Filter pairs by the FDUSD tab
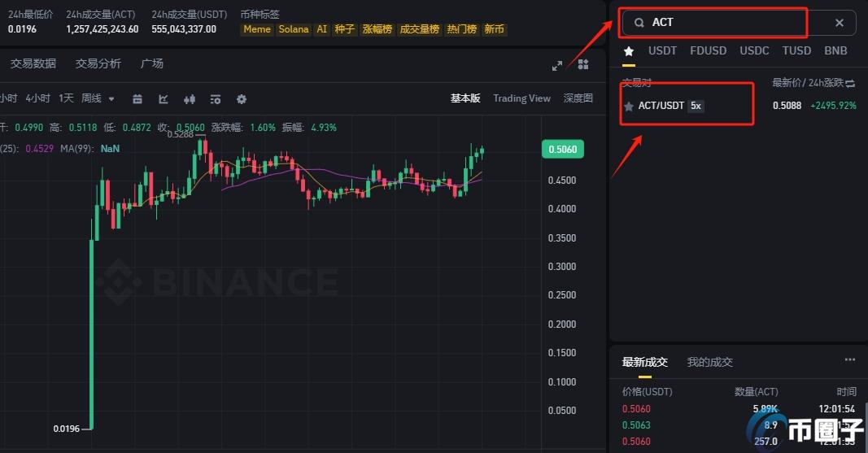This screenshot has width=868, height=453. click(708, 50)
